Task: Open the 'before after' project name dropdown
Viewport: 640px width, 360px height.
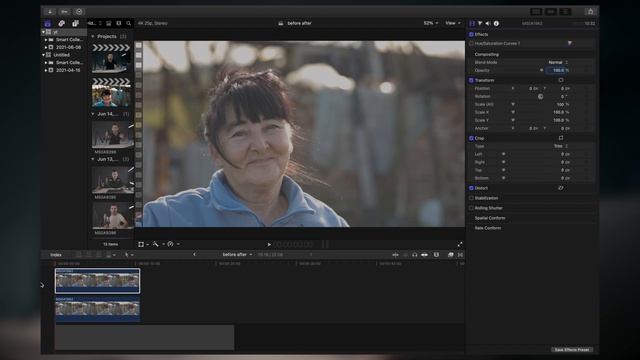Action: (237, 255)
